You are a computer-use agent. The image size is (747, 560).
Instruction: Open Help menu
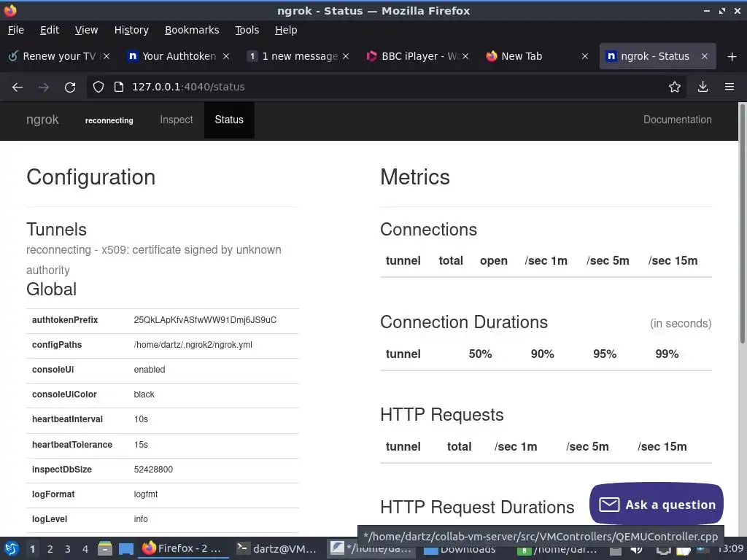[286, 30]
